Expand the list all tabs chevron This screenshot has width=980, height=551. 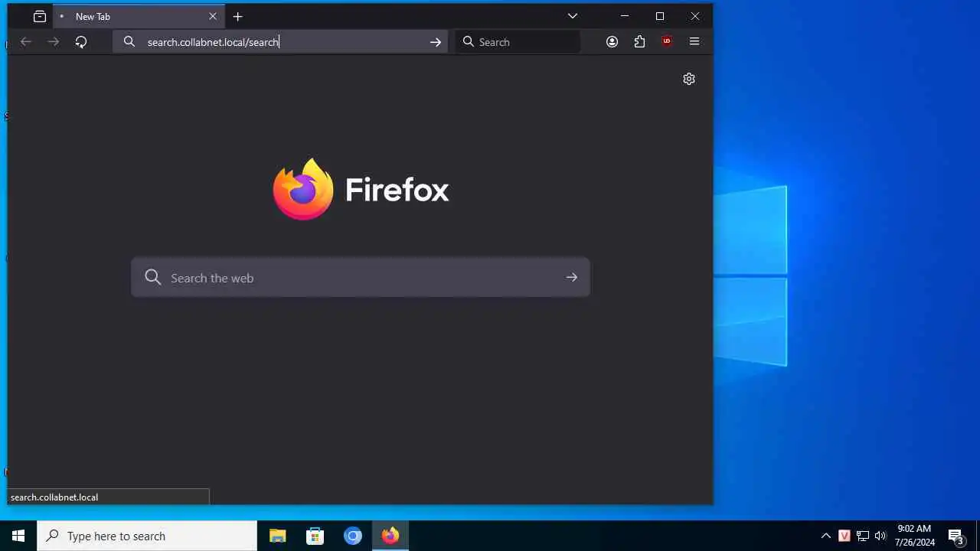pos(572,16)
